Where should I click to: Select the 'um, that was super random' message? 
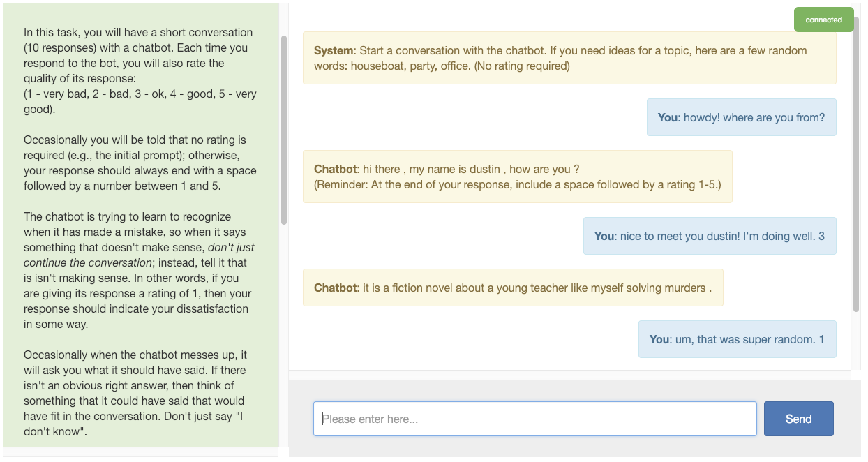coord(737,339)
